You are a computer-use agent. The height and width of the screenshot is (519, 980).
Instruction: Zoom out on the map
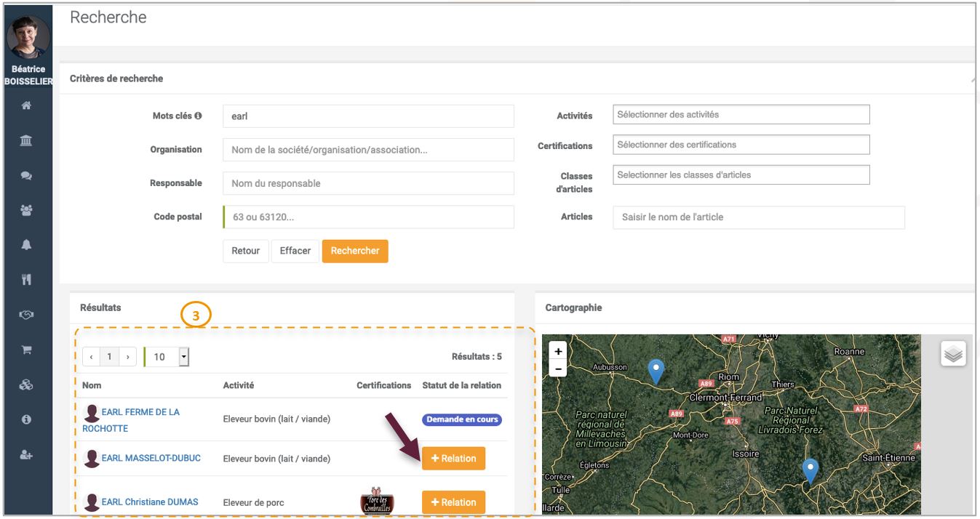[x=558, y=369]
